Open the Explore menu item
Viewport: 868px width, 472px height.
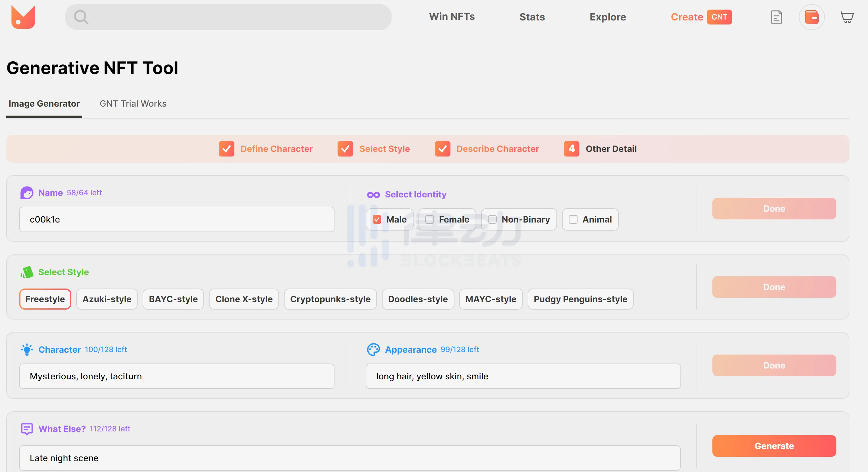point(608,17)
